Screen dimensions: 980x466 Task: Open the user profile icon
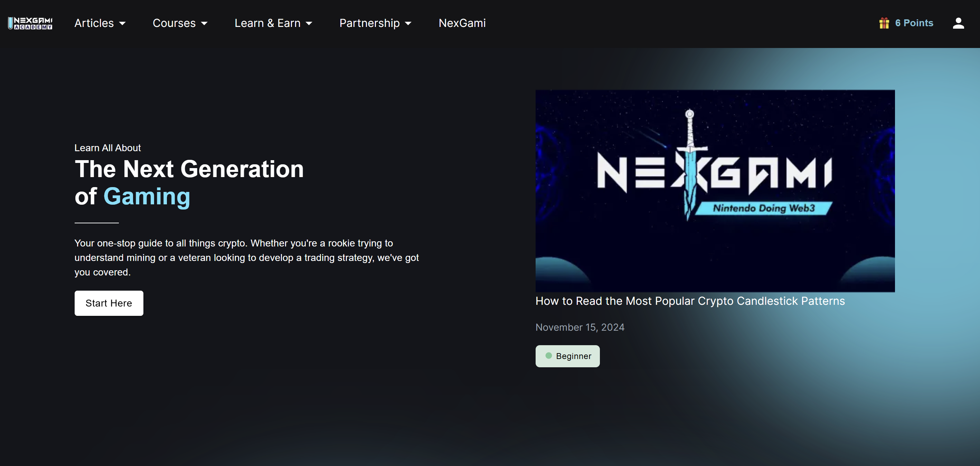(958, 23)
